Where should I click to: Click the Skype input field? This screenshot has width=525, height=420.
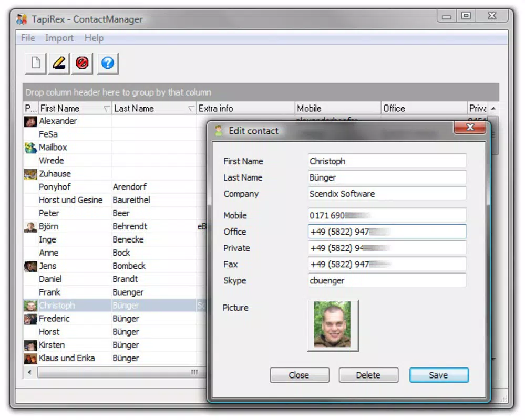point(387,280)
